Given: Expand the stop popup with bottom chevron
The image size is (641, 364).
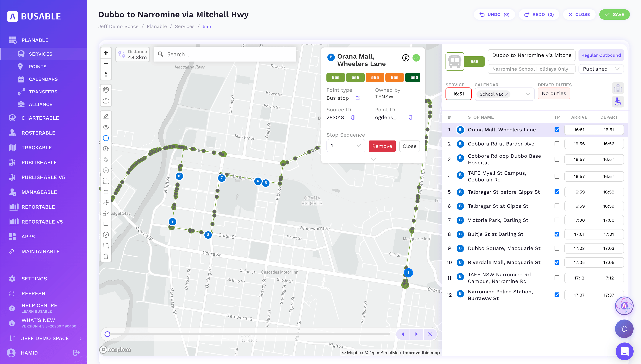Looking at the screenshot, I should [x=373, y=159].
